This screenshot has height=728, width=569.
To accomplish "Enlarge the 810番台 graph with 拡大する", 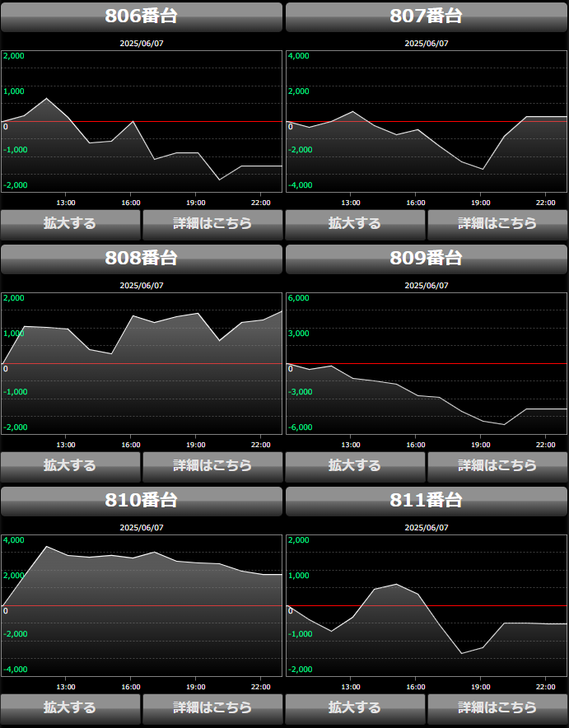I will (x=71, y=709).
